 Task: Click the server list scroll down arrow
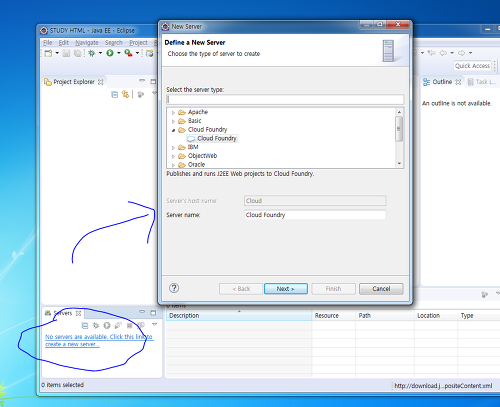[x=399, y=163]
